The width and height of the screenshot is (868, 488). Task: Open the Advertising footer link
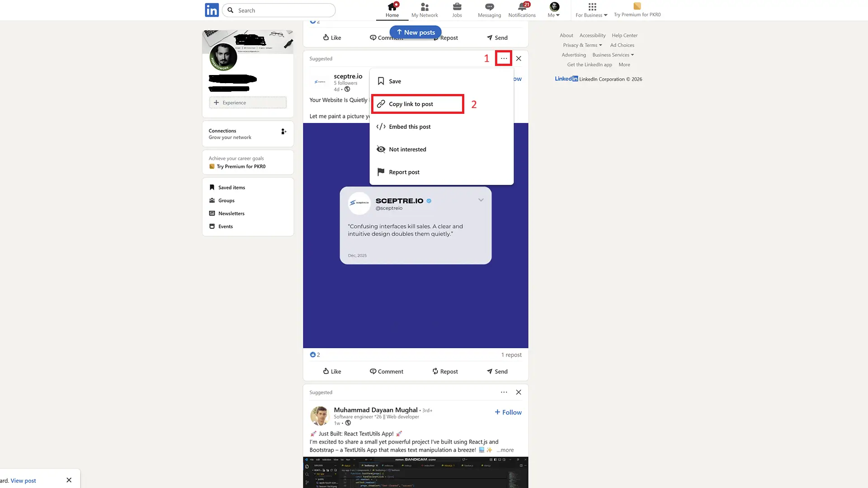(x=574, y=55)
